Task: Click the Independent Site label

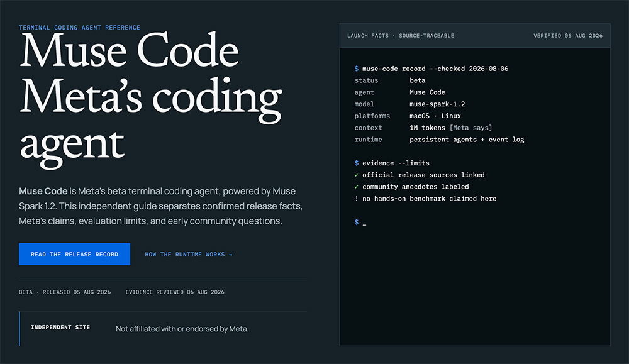Action: [60, 328]
